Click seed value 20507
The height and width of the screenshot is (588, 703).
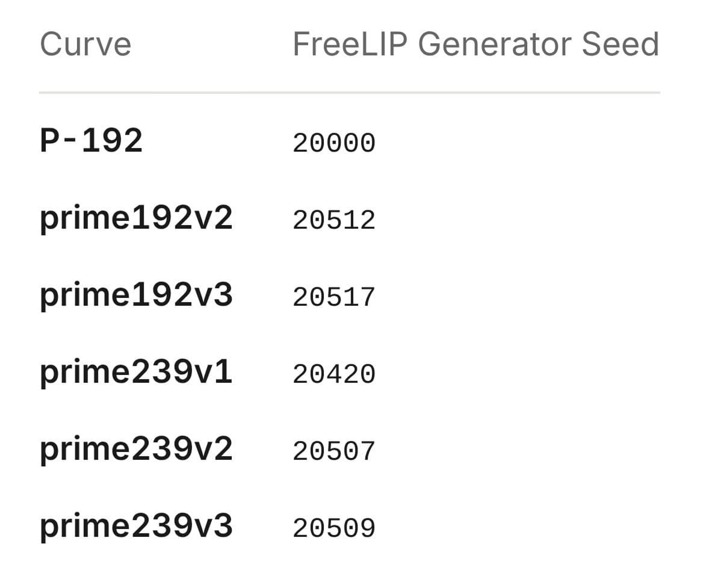[x=334, y=452]
